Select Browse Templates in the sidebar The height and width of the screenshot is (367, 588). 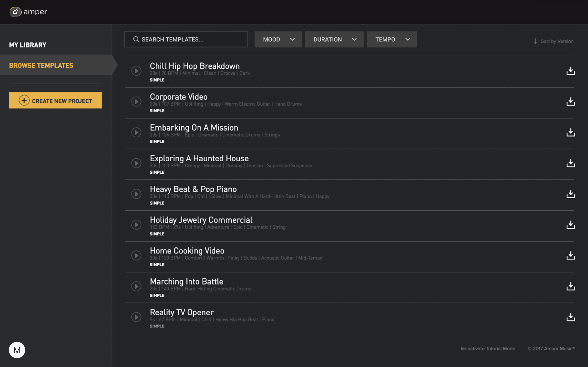coord(41,66)
